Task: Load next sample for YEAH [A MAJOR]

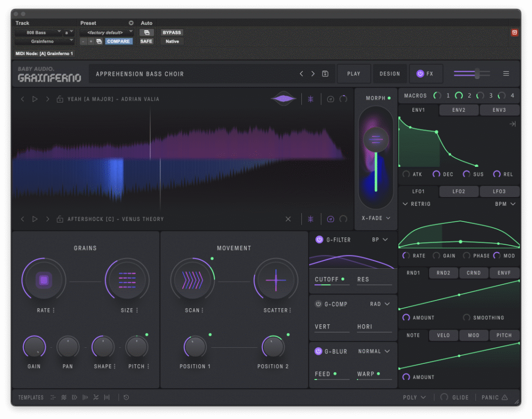Action: pos(47,99)
